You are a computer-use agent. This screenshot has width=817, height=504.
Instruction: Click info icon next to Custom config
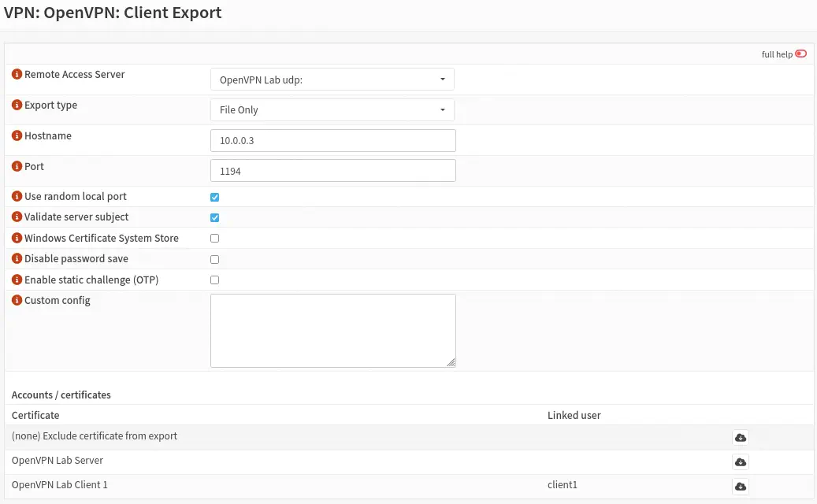pyautogui.click(x=17, y=300)
